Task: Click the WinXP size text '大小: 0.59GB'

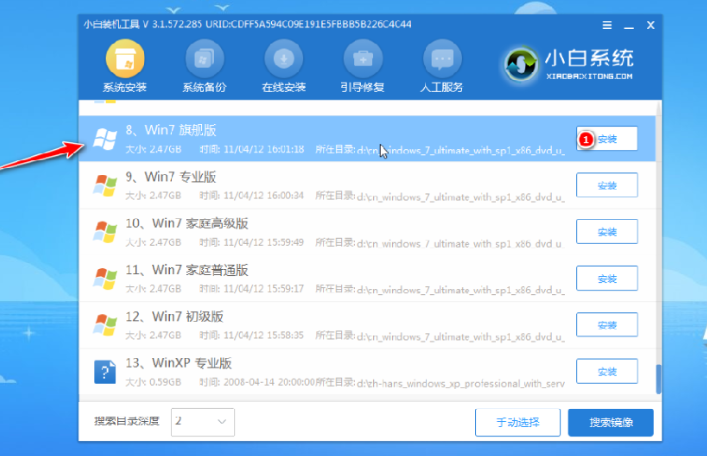Action: tap(153, 382)
